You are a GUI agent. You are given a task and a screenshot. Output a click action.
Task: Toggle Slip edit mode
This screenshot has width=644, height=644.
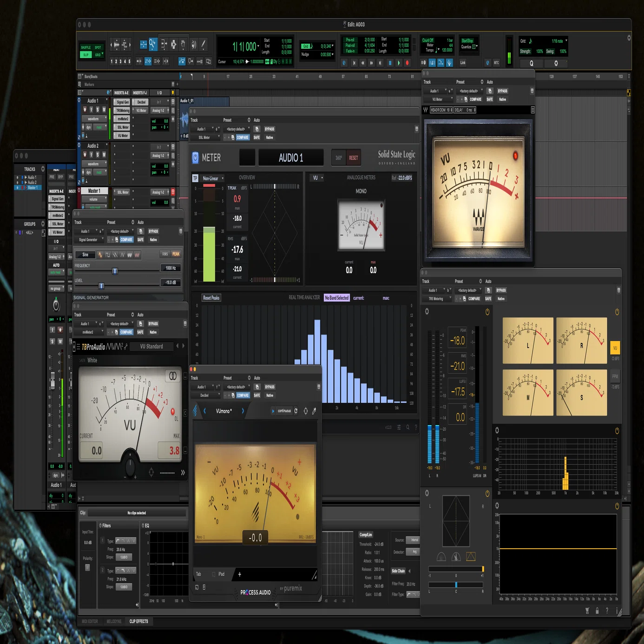click(x=86, y=55)
